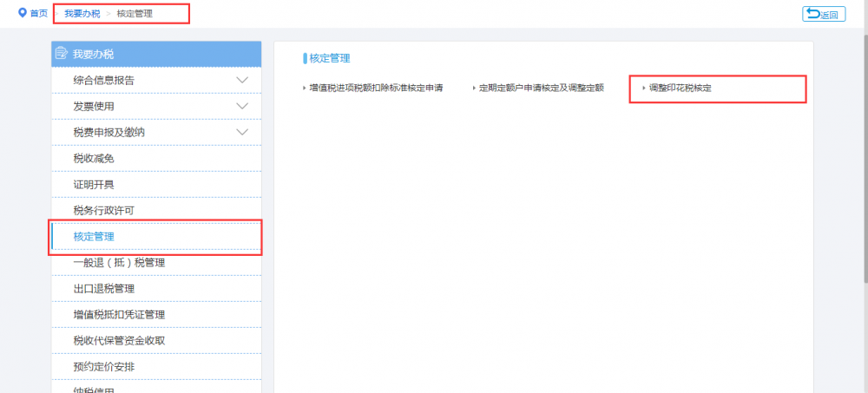
Task: Expand the 税费申报及缴纳 chevron
Action: pos(242,132)
